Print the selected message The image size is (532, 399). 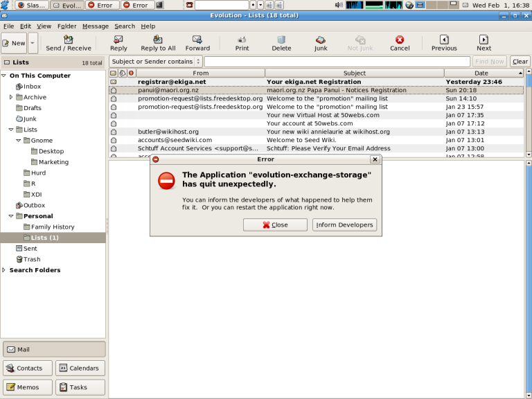coord(242,43)
